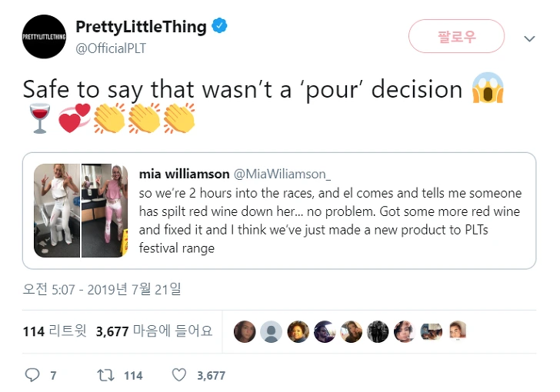Click the blue verified badge
This screenshot has height=392, width=560.
220,27
